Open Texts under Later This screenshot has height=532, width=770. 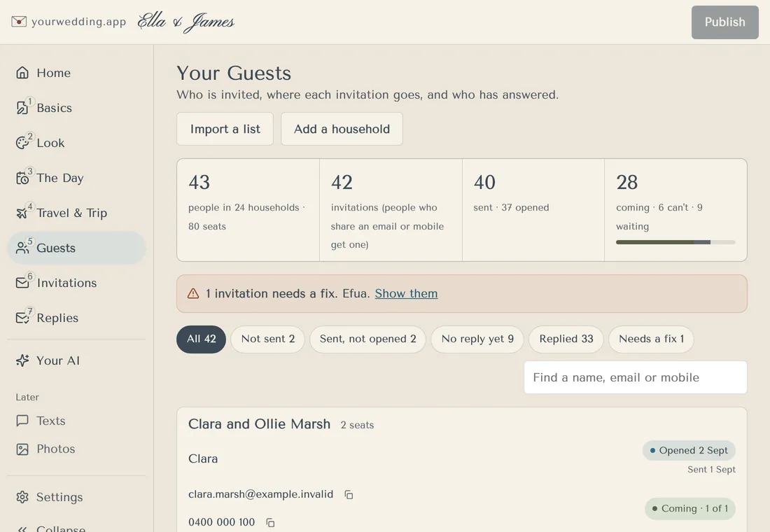tap(76, 421)
